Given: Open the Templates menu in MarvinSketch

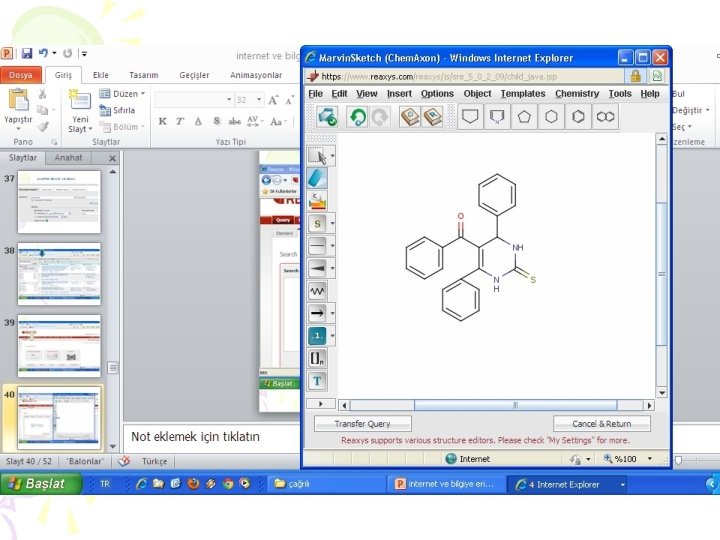Looking at the screenshot, I should (523, 94).
